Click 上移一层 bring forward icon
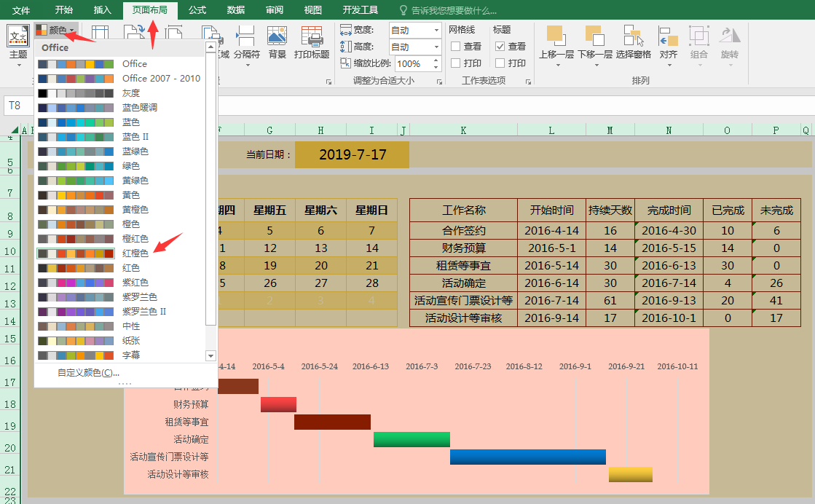This screenshot has height=504, width=815. (x=555, y=36)
